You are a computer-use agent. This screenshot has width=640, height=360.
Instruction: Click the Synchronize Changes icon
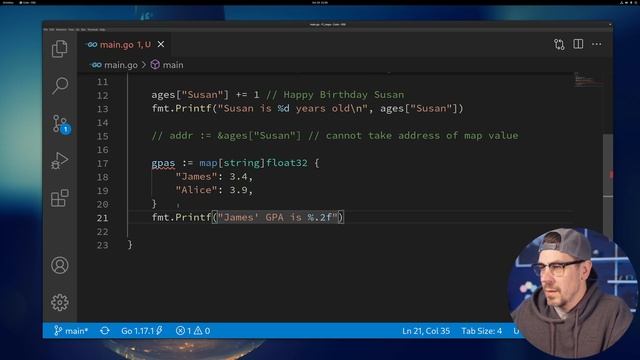105,331
